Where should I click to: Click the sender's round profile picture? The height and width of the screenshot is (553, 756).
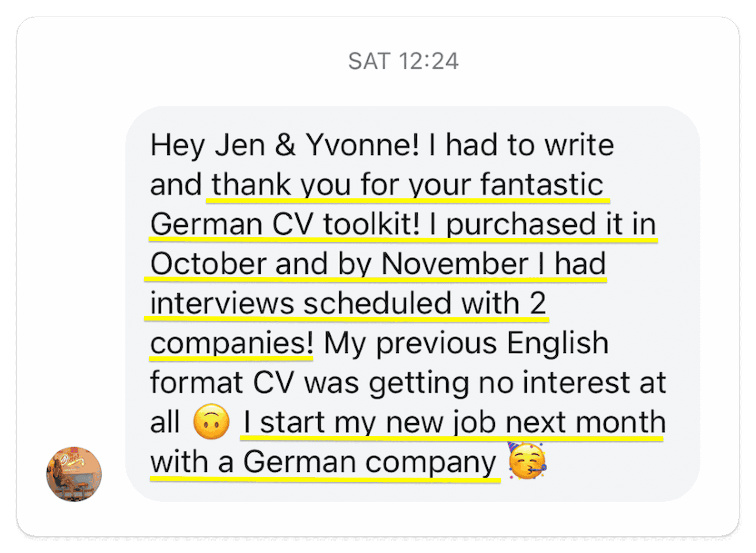[x=74, y=474]
